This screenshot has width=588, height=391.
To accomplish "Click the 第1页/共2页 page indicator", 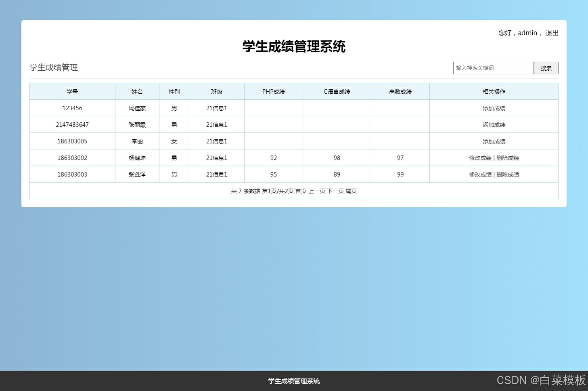I will coord(278,191).
